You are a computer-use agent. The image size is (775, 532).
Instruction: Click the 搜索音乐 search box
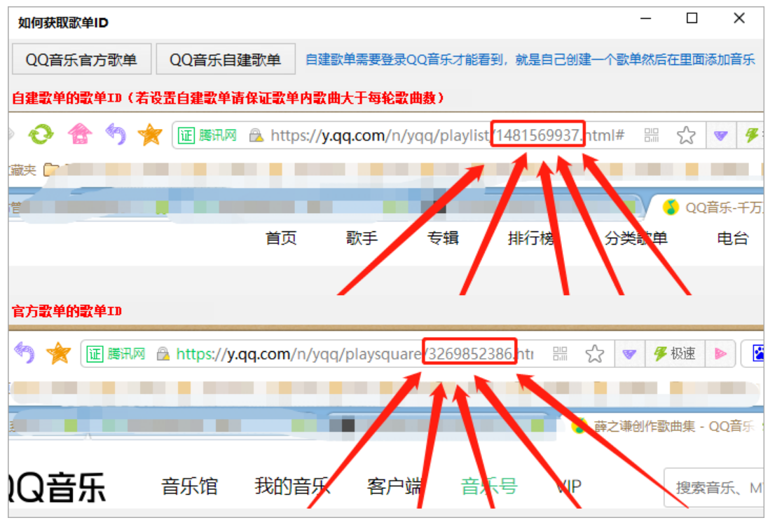point(714,488)
